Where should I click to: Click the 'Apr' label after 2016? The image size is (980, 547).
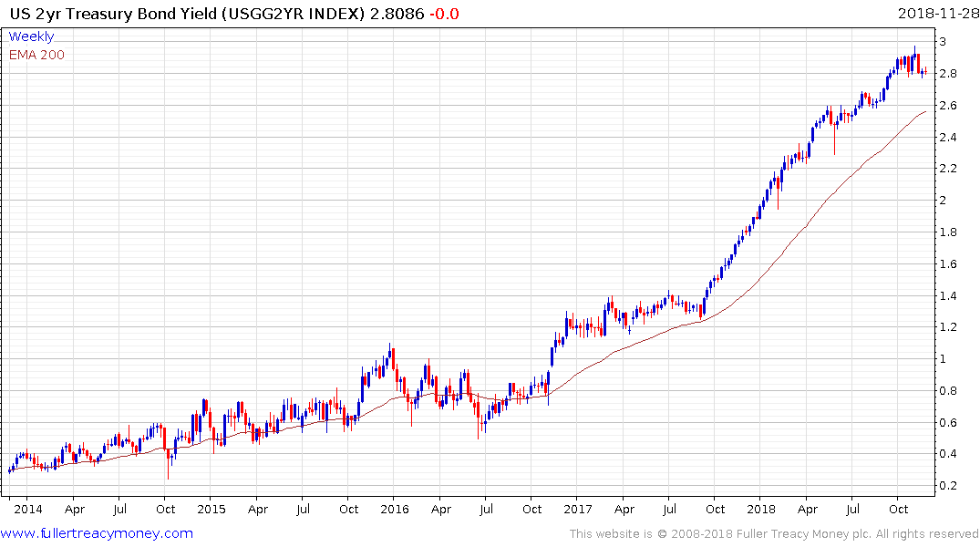click(x=441, y=510)
